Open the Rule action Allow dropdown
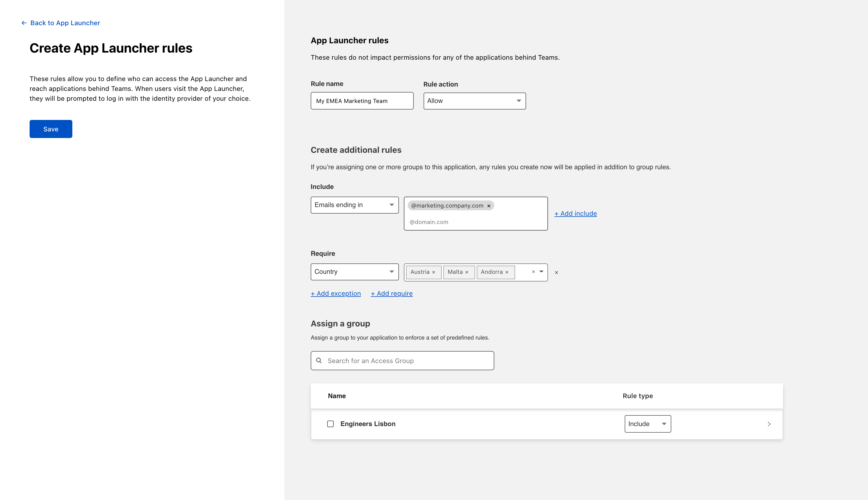868x500 pixels. [x=474, y=101]
